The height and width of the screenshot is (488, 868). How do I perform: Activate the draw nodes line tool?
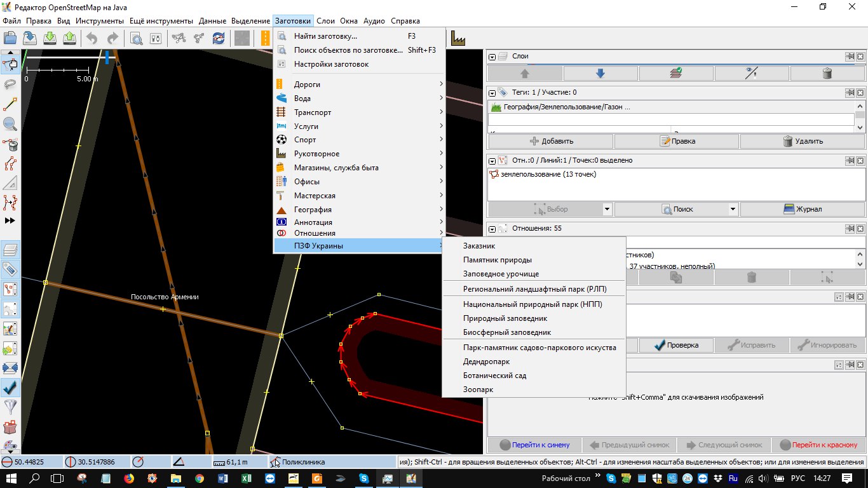click(x=10, y=104)
